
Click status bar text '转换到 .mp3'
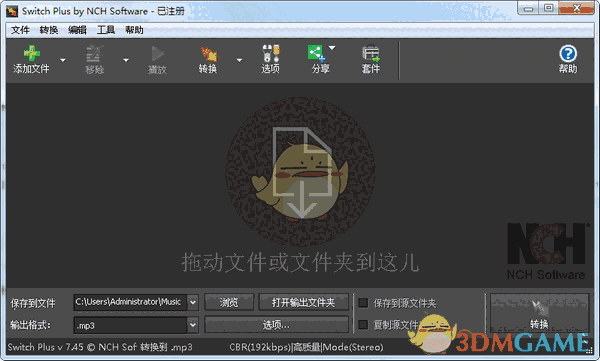[166, 347]
